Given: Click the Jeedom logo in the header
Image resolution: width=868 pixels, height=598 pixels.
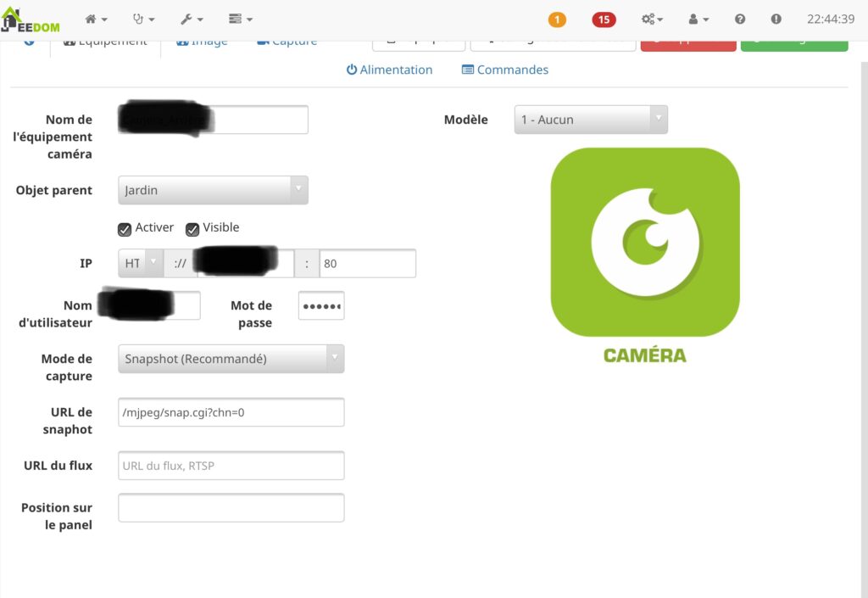Looking at the screenshot, I should click(31, 20).
